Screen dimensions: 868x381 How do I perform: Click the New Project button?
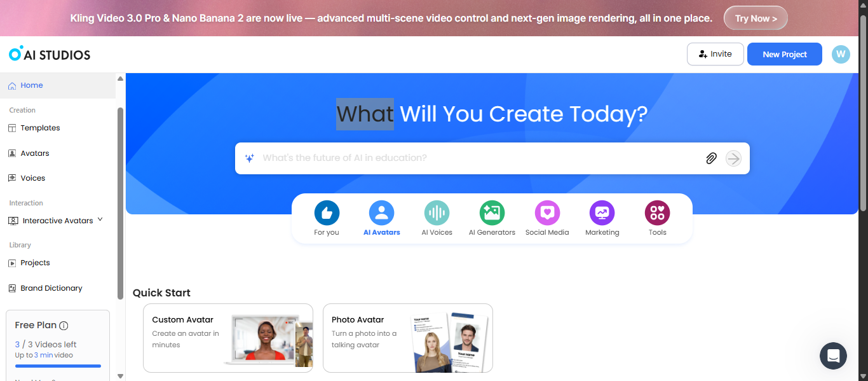(x=784, y=54)
